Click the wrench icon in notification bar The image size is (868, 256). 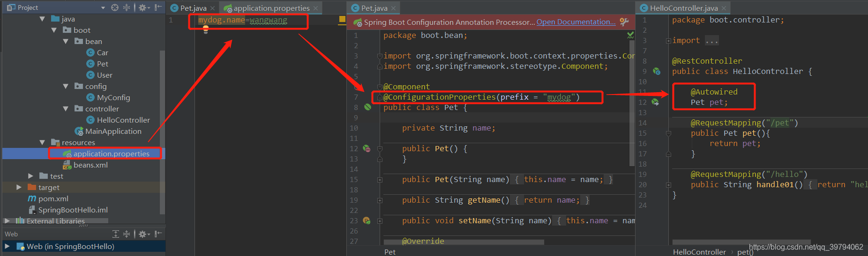coord(624,22)
